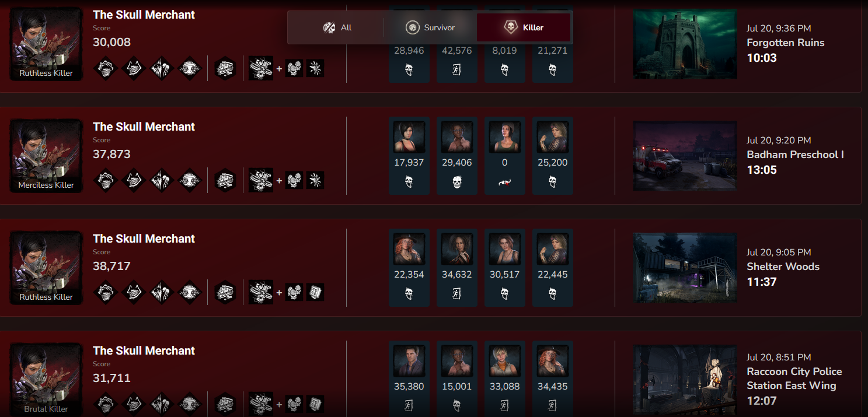Click the survivor portrait above score 30,517

(505, 250)
